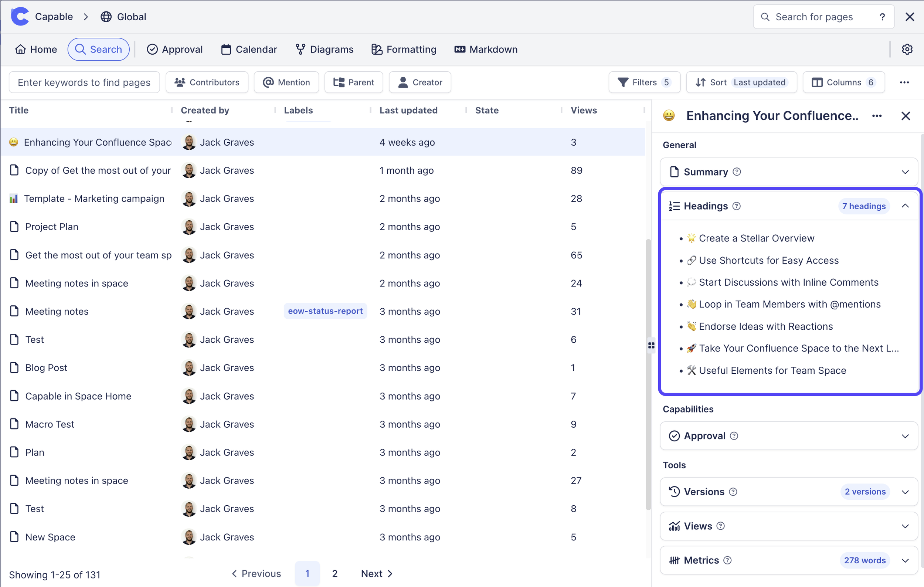This screenshot has width=924, height=587.
Task: Click smiley emoji icon in panel header
Action: 669,115
